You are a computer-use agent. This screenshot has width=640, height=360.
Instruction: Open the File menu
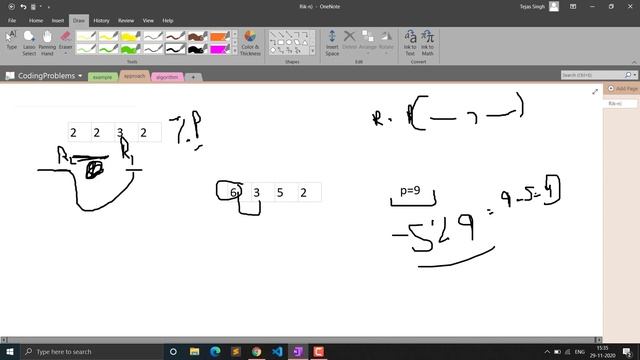coord(12,20)
